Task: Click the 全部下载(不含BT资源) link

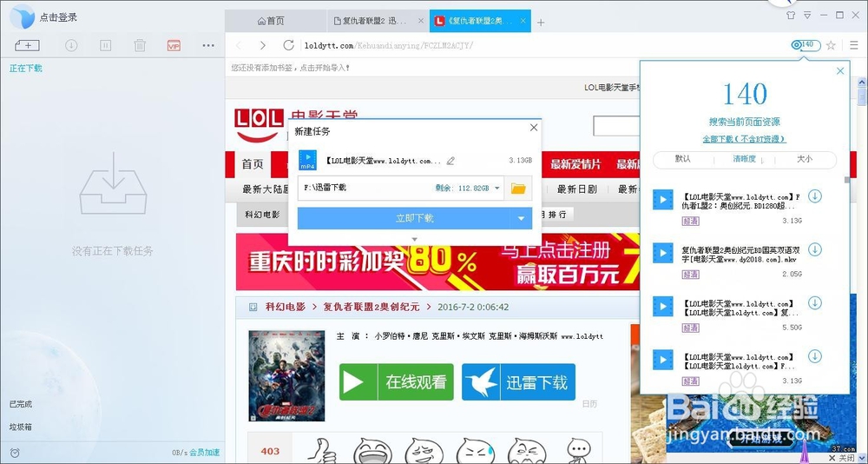Action: tap(745, 139)
